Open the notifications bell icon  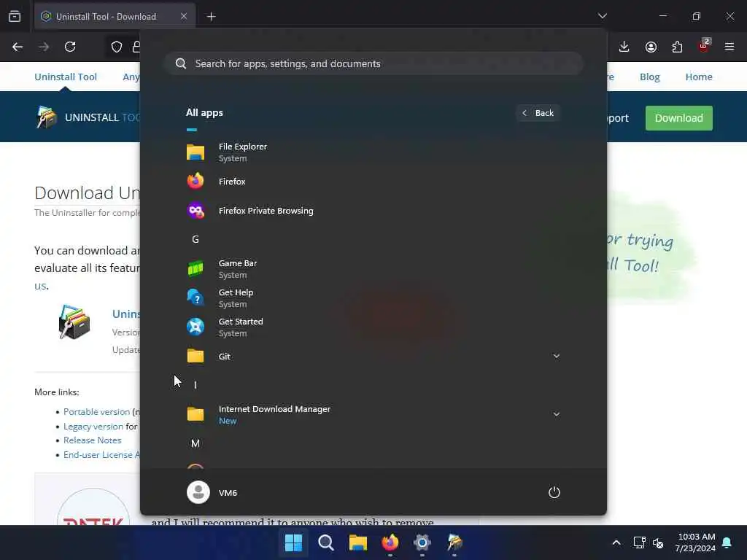[x=727, y=542]
